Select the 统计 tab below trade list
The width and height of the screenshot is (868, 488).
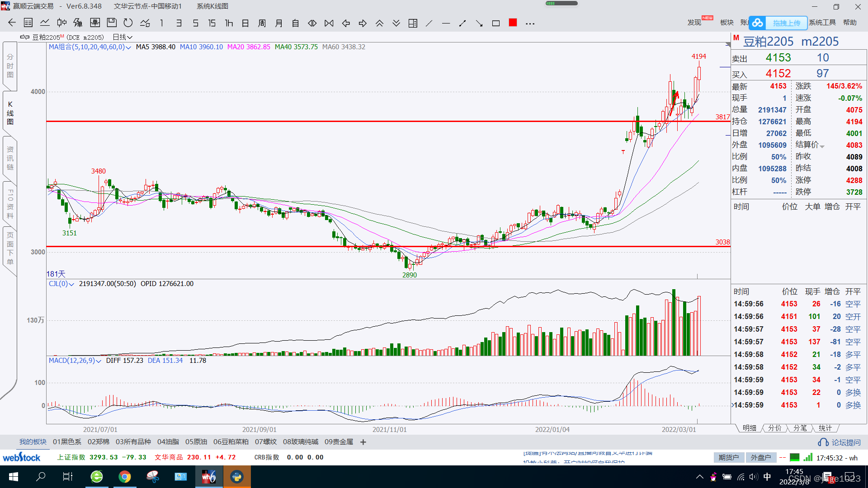825,428
